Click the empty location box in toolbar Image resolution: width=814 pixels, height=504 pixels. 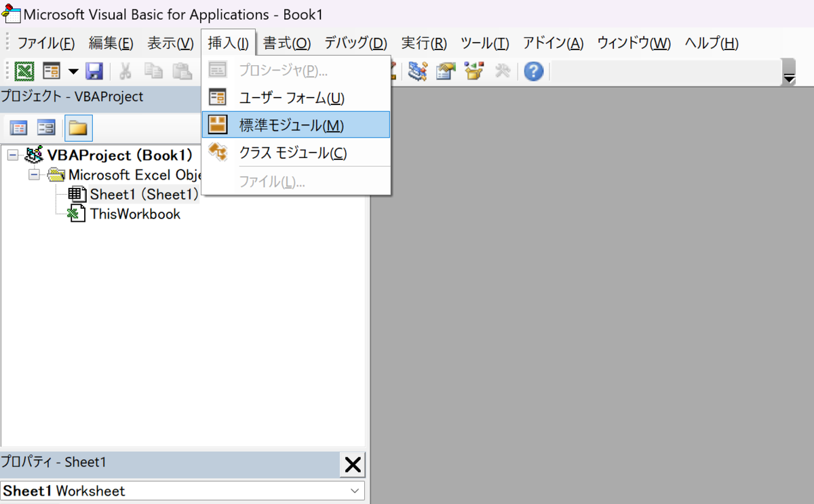click(x=665, y=71)
